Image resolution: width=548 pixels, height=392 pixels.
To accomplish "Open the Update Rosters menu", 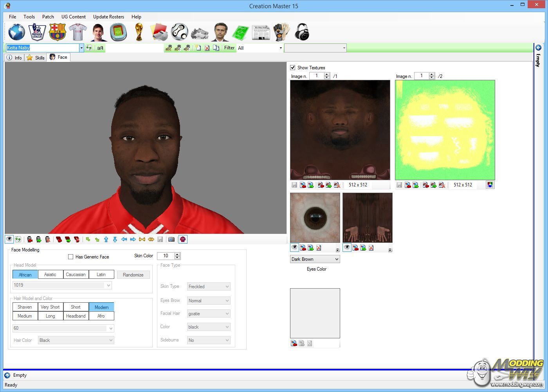I will [108, 17].
